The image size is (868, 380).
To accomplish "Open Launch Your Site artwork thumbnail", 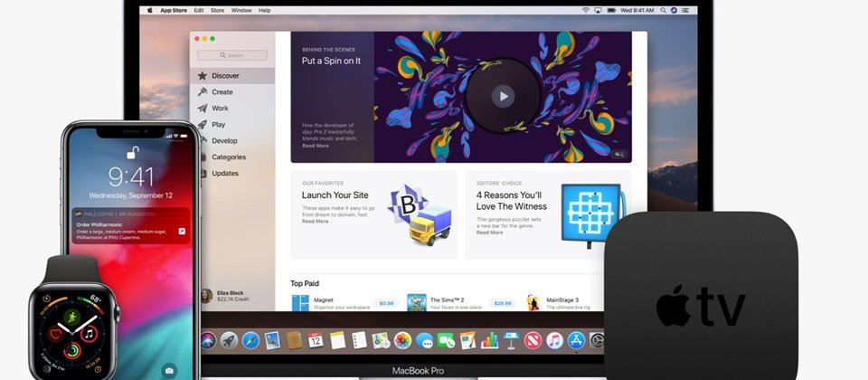I will click(x=420, y=215).
